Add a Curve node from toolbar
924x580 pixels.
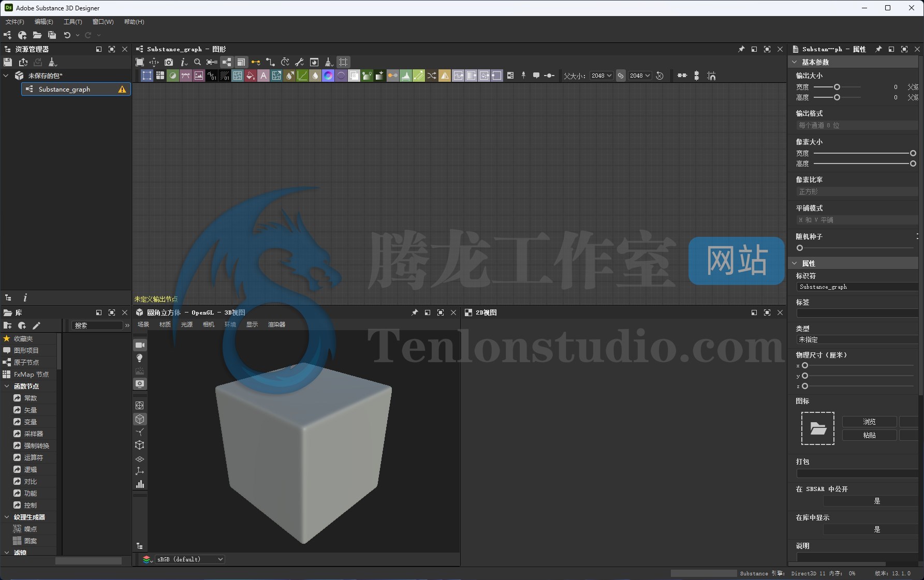point(302,76)
